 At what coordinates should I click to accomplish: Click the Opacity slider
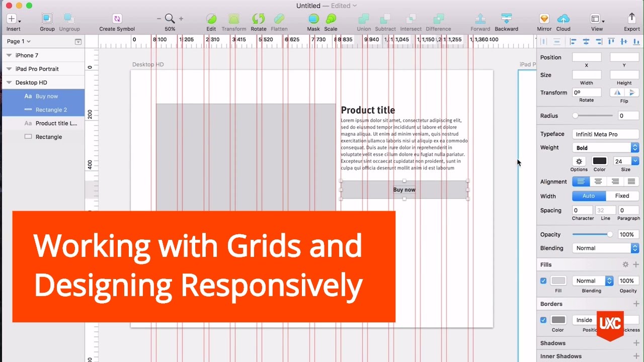[593, 234]
